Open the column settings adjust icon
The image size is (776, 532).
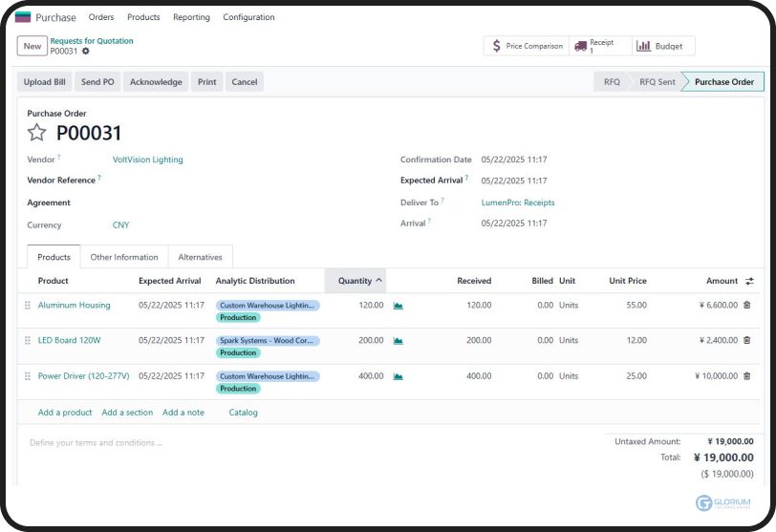point(749,281)
